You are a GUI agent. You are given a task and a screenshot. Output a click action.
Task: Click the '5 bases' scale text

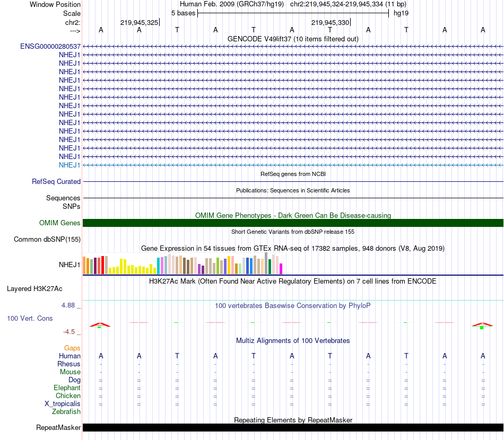(x=183, y=13)
